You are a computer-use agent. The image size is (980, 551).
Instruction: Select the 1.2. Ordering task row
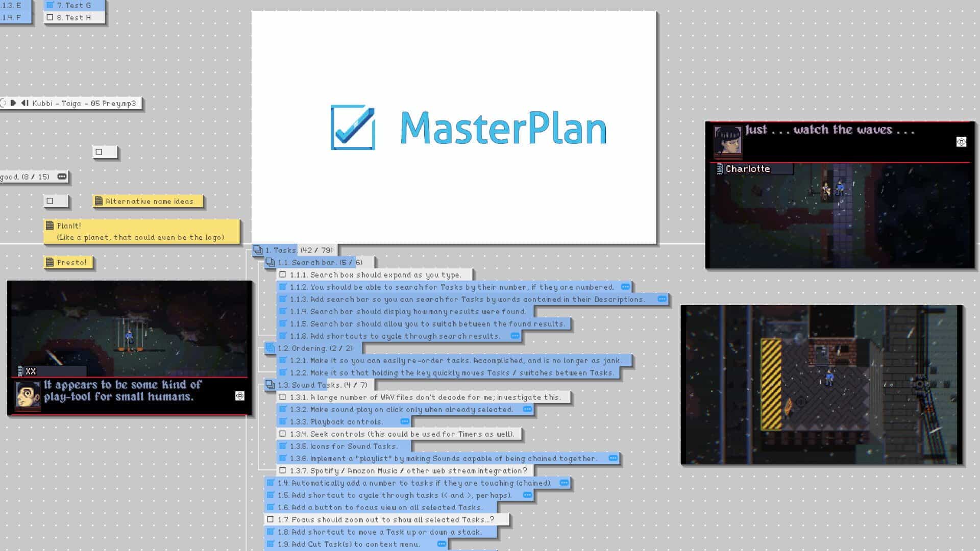click(313, 348)
